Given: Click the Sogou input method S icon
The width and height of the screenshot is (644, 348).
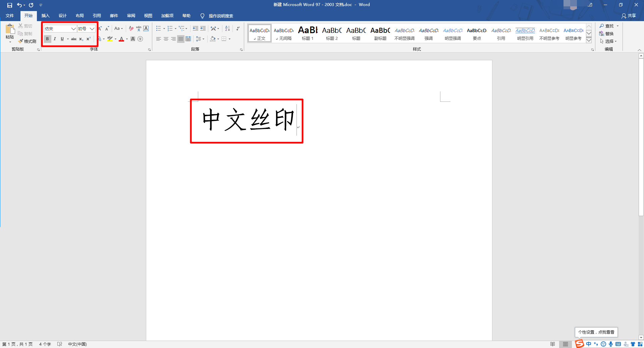Looking at the screenshot, I should pyautogui.click(x=579, y=344).
